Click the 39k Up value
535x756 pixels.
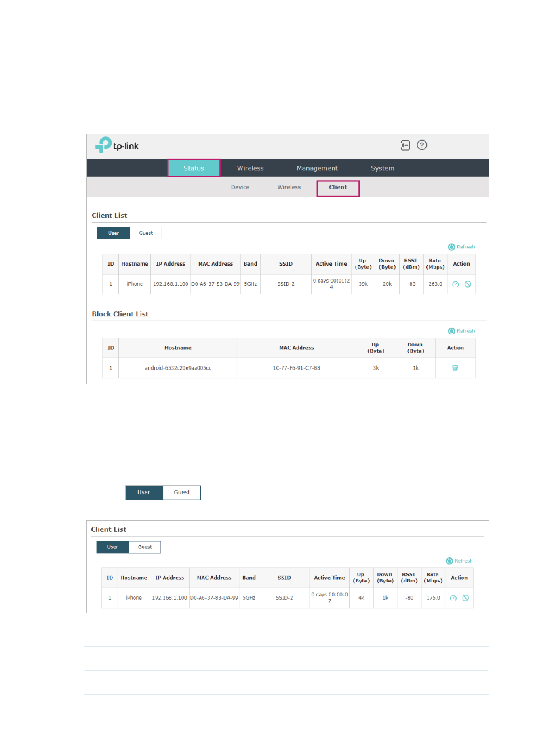coord(363,284)
